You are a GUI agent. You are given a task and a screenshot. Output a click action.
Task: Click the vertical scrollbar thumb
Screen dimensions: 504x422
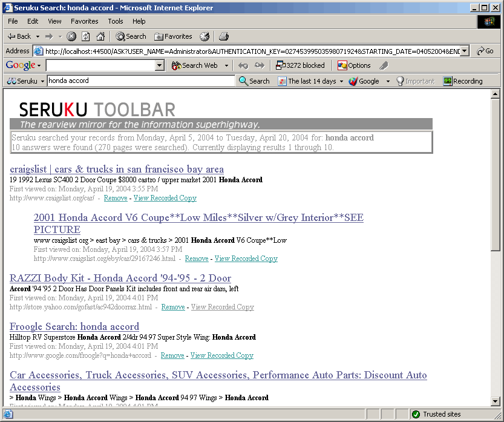[x=496, y=174]
